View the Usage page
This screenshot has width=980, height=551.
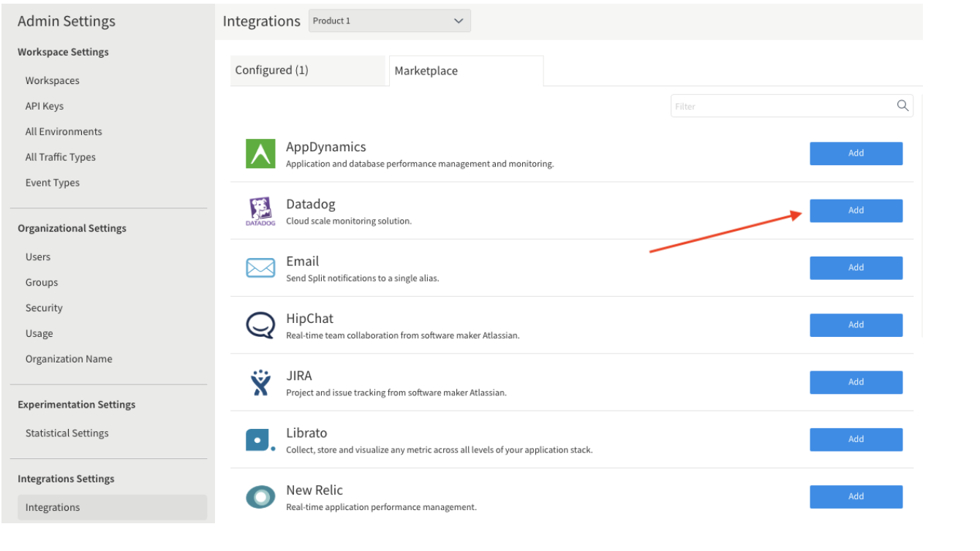pyautogui.click(x=39, y=333)
